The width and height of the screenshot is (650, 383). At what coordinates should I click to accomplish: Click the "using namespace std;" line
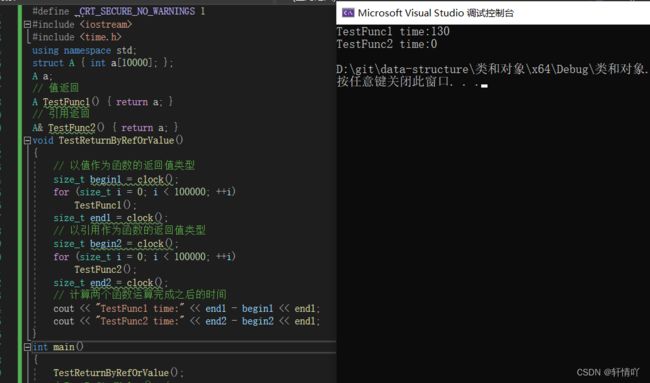(84, 51)
